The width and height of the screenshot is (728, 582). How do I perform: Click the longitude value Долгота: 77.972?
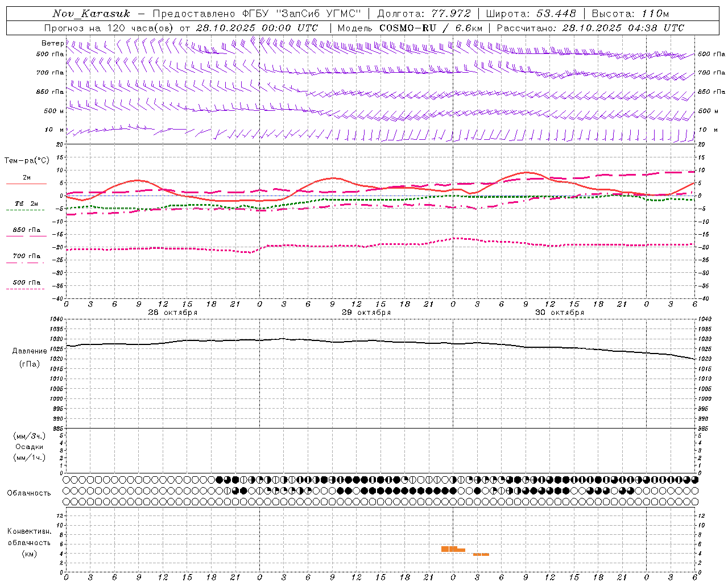(x=424, y=14)
